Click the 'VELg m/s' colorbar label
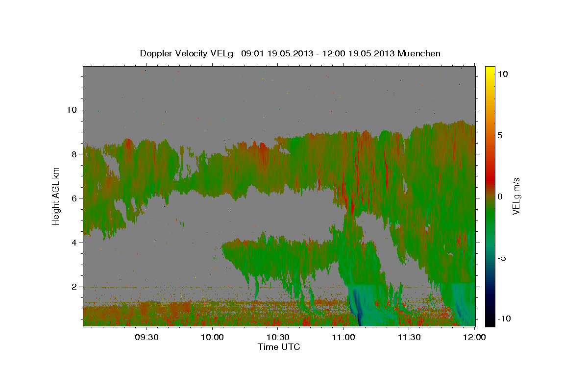The height and width of the screenshot is (392, 588). [516, 196]
